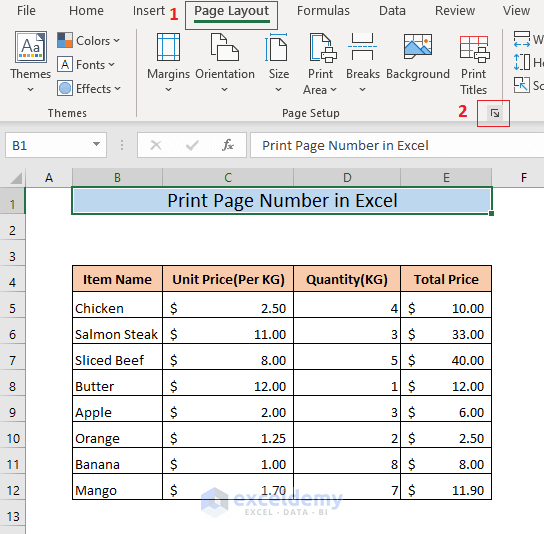Click the 'Unit Price(Per KG)' header cell
This screenshot has width=544, height=534.
click(228, 279)
